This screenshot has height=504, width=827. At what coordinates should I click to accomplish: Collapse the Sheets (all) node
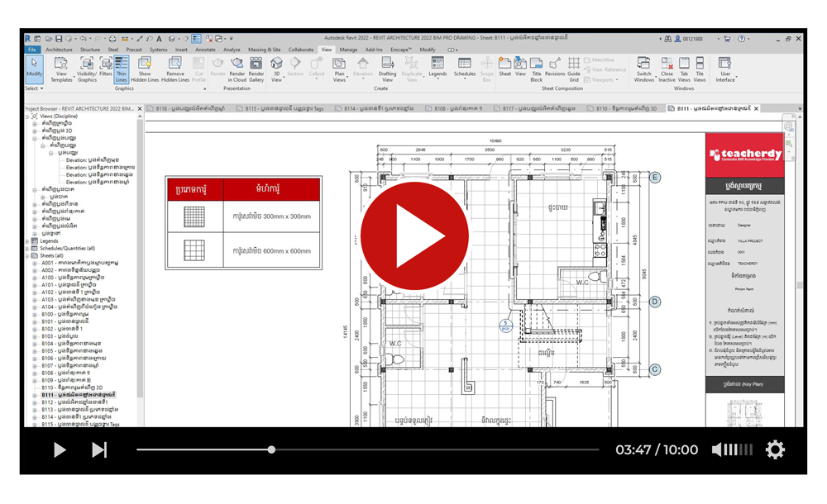28,255
